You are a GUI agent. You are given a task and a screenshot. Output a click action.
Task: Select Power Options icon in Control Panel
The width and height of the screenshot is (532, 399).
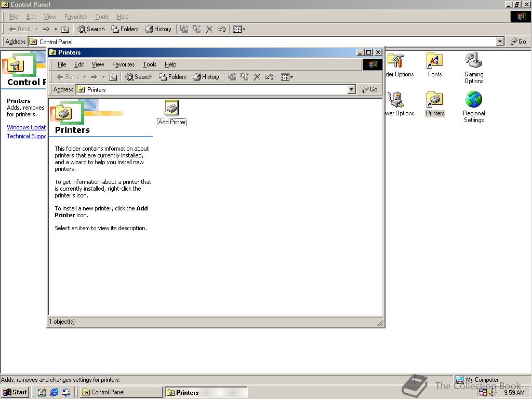click(x=400, y=104)
